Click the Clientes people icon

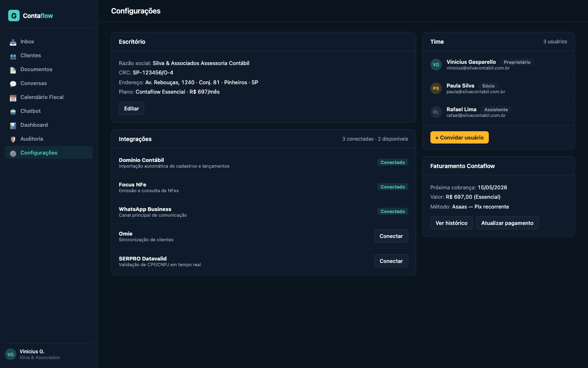pyautogui.click(x=13, y=56)
